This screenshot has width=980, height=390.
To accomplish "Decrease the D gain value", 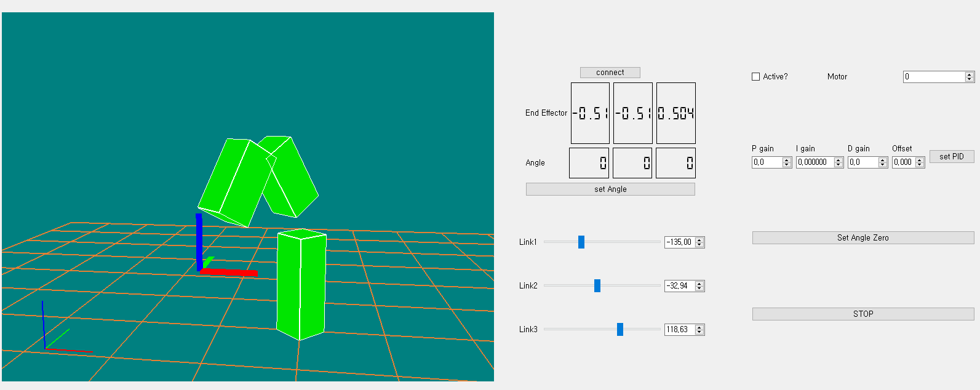I will (883, 165).
